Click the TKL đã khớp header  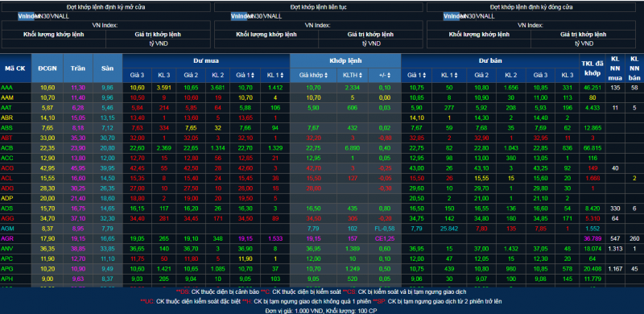pyautogui.click(x=592, y=68)
